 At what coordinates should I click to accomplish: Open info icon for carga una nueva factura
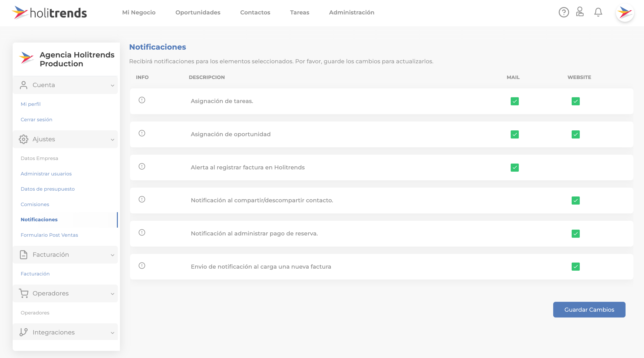click(x=142, y=266)
